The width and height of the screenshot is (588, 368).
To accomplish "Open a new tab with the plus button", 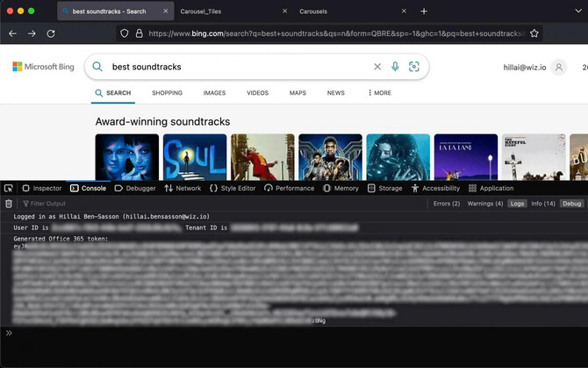I will click(424, 11).
